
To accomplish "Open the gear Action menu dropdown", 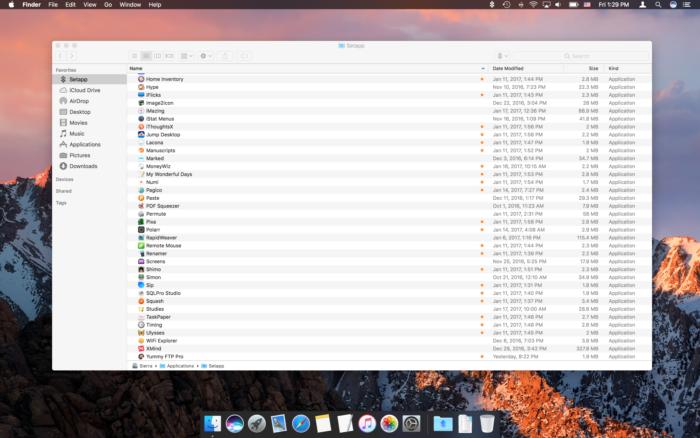I will pos(206,56).
